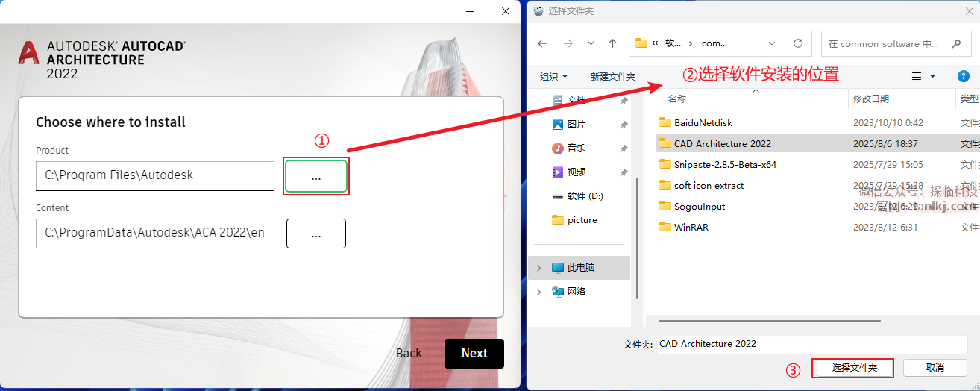This screenshot has height=391, width=980.
Task: Select CAD Architecture 2022 folder row
Action: click(817, 143)
